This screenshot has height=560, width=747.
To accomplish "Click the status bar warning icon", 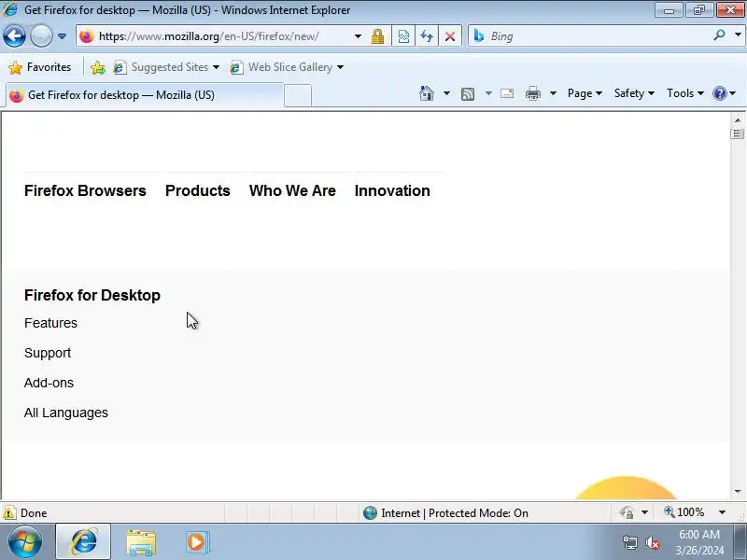I will pos(9,512).
